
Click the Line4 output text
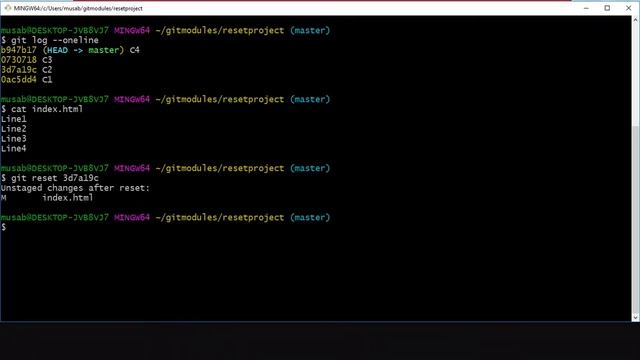tap(13, 148)
